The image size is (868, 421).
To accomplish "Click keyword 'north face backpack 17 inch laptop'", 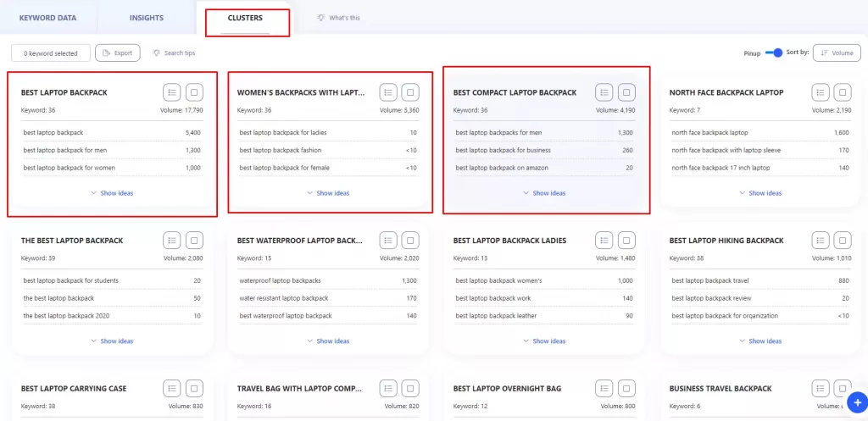I will click(721, 168).
